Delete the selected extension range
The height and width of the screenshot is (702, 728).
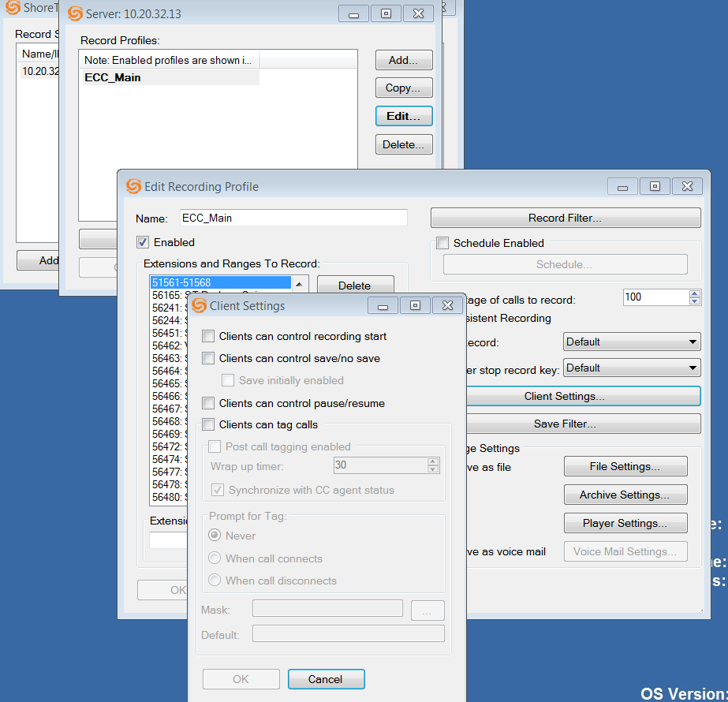pos(355,285)
